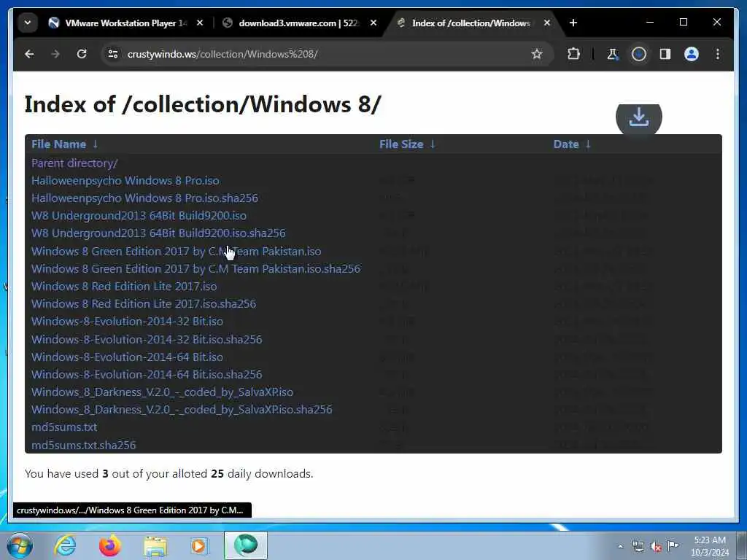This screenshot has width=747, height=560.
Task: Download Windows 8 Green Edition 2017 iso
Action: 177,251
